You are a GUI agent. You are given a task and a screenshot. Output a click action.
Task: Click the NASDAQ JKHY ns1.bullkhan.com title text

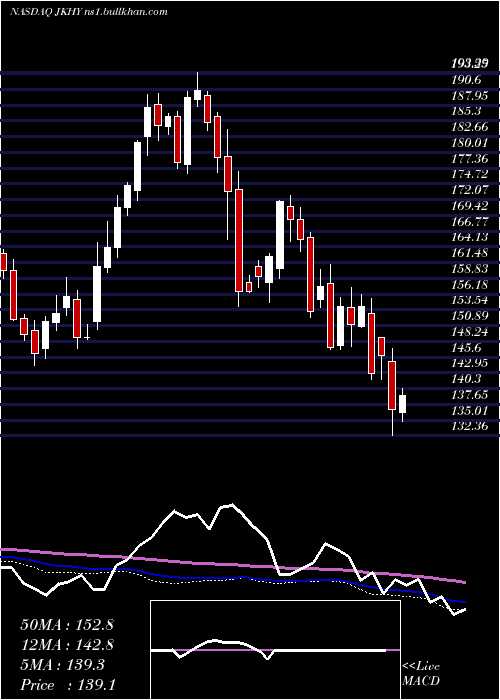click(x=88, y=12)
